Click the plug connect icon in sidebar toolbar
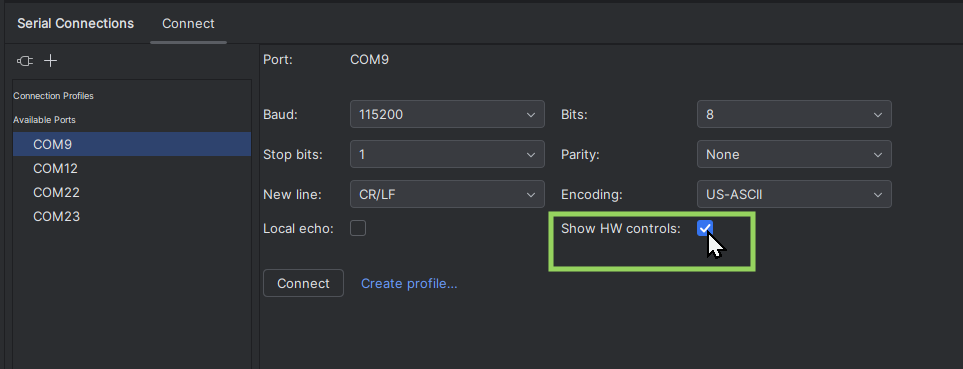 pyautogui.click(x=25, y=61)
